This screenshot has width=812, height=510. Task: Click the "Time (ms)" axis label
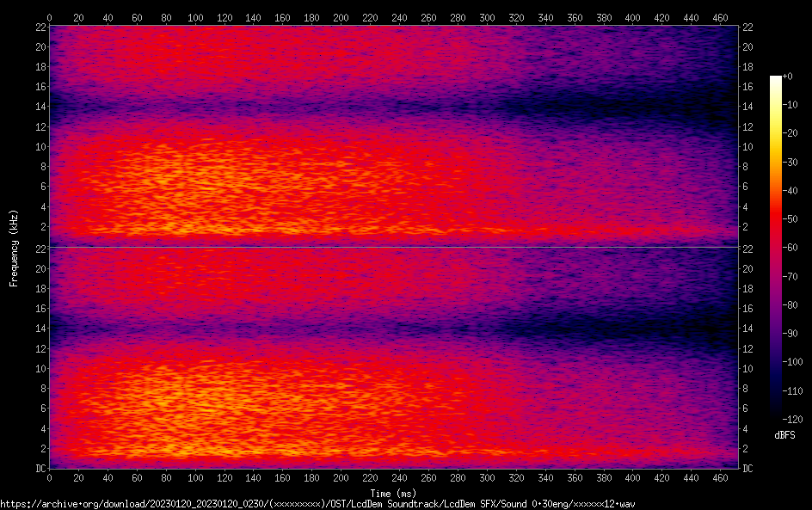(392, 494)
